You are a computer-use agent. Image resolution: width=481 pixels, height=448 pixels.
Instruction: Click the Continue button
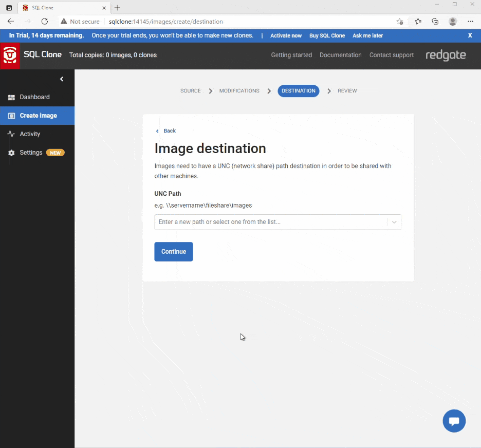[x=174, y=252]
